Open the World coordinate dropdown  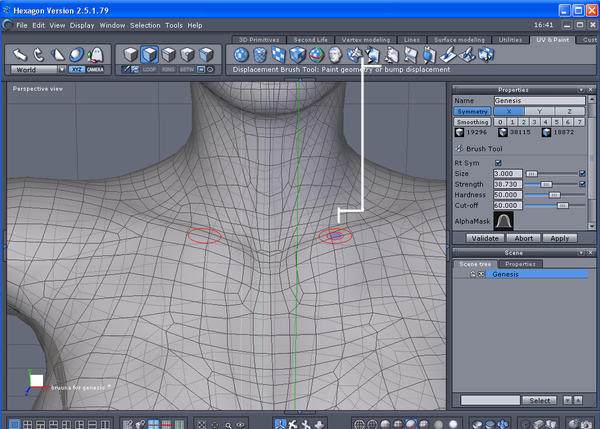[x=37, y=70]
